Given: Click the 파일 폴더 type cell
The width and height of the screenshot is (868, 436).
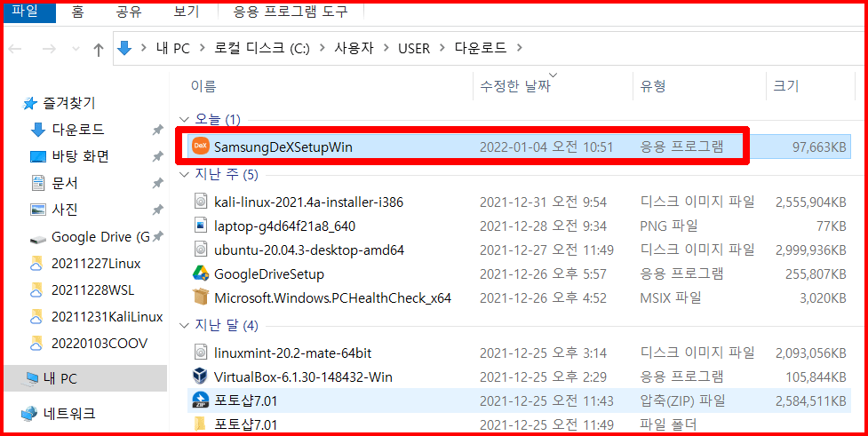Looking at the screenshot, I should tap(667, 425).
